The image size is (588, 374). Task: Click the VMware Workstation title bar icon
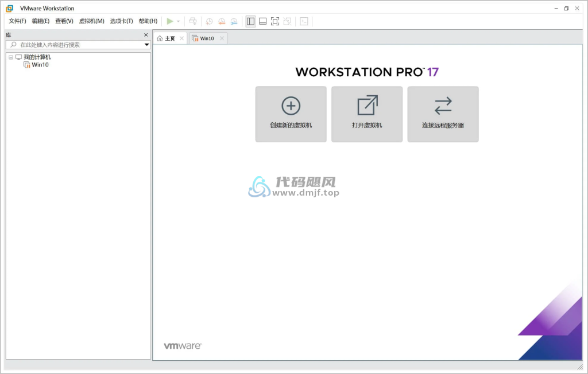coord(10,8)
